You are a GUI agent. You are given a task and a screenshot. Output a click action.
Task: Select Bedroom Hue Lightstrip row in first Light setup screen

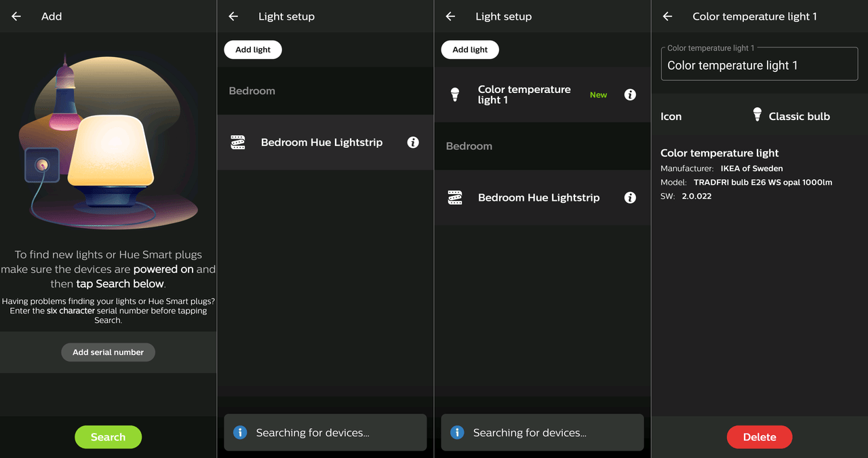(325, 142)
